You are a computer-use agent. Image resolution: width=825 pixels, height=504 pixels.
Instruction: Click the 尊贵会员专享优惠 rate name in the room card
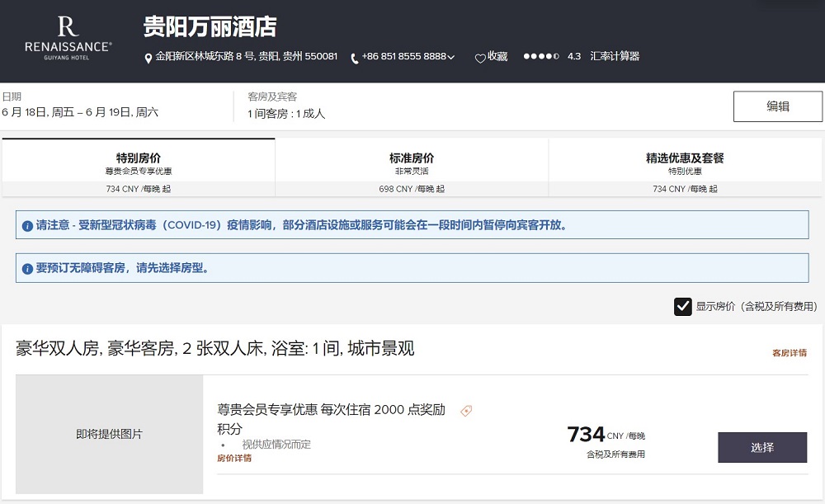(x=332, y=419)
